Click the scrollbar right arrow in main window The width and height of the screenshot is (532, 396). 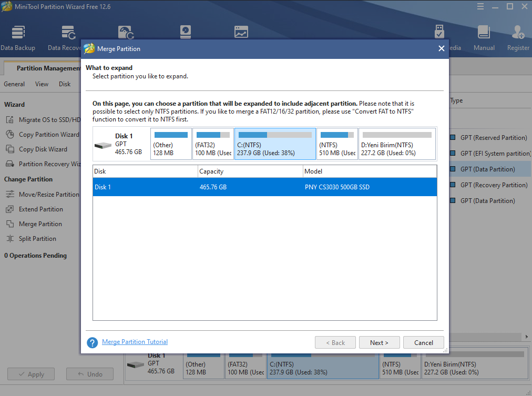click(527, 337)
